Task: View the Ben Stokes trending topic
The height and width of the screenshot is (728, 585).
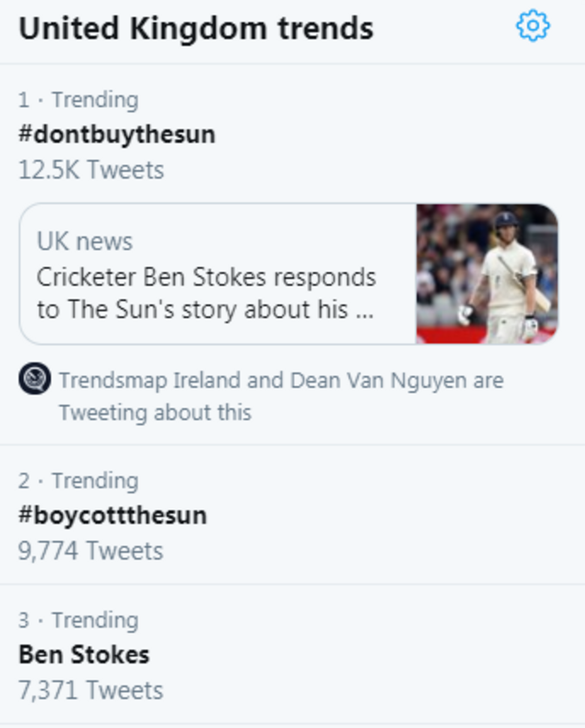Action: [x=84, y=654]
